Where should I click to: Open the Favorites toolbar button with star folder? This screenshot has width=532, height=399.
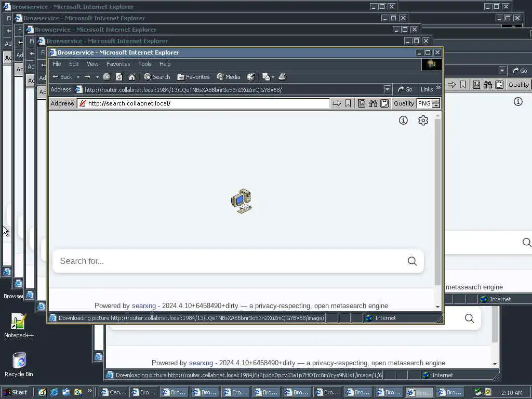pyautogui.click(x=193, y=77)
